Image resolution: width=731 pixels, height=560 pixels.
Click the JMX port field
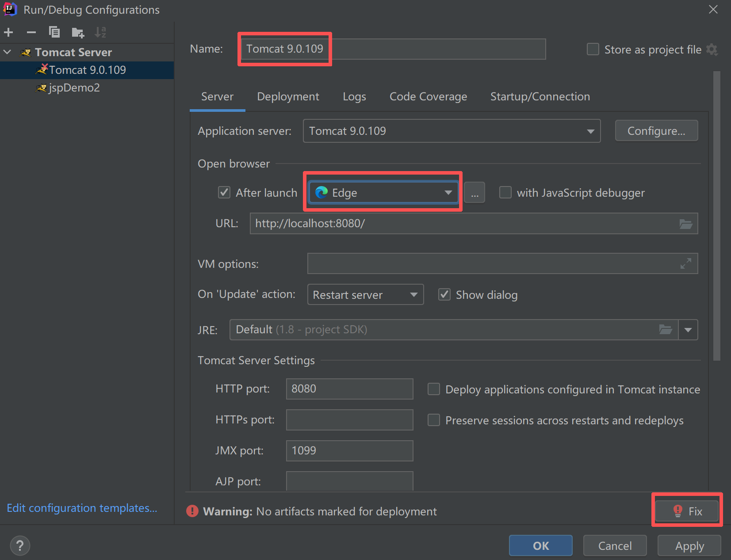349,450
